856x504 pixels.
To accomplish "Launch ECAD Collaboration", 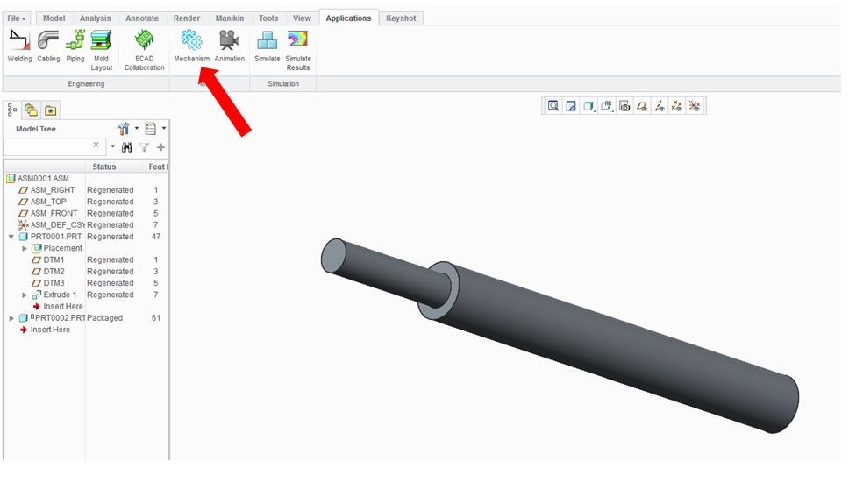I will [x=144, y=50].
